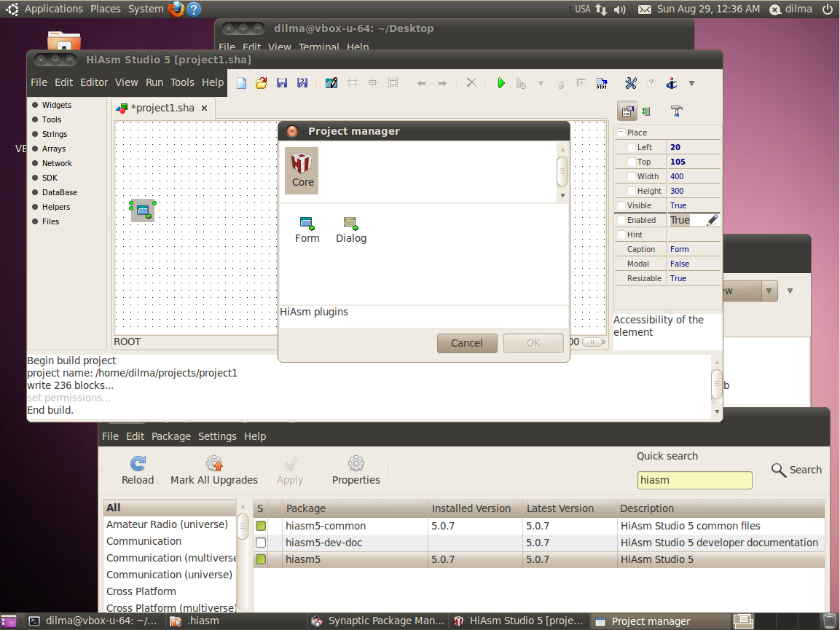Mark the hiasm5-dev-doc package checkbox

coord(261,543)
